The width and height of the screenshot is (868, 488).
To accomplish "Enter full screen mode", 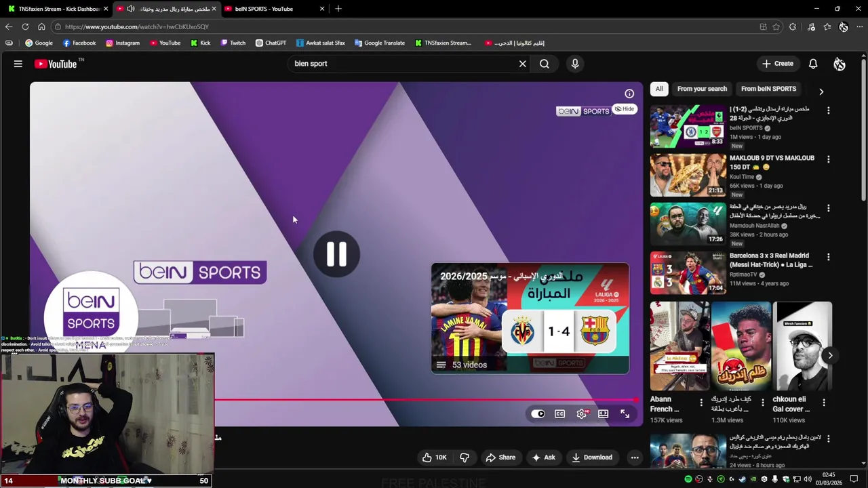I will 625,413.
